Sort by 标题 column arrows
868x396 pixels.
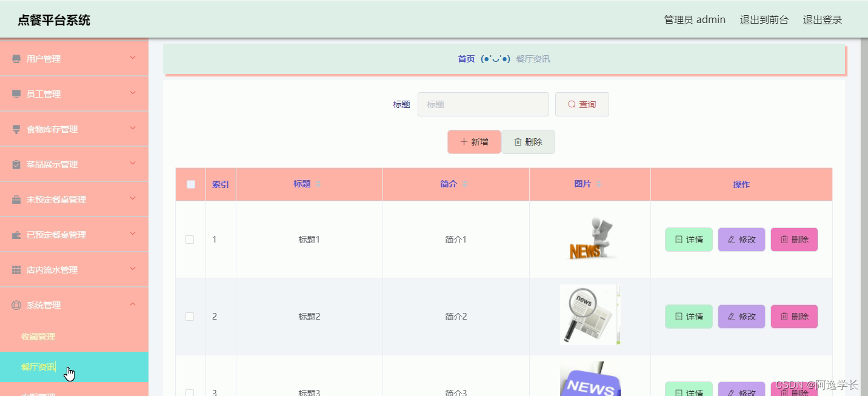coord(318,184)
